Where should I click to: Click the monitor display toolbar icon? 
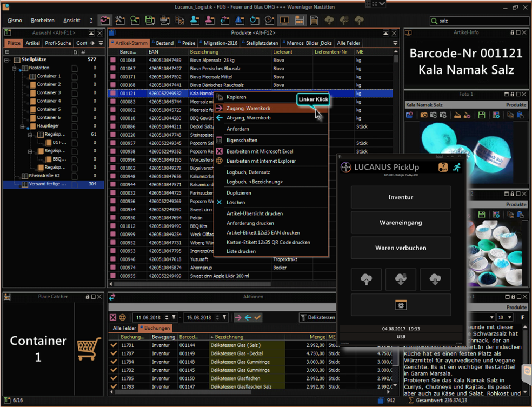click(284, 21)
